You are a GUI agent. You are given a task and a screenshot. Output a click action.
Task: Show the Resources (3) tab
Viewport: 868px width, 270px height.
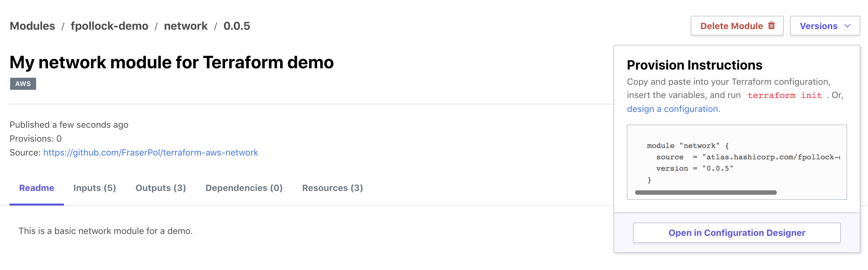pyautogui.click(x=332, y=188)
